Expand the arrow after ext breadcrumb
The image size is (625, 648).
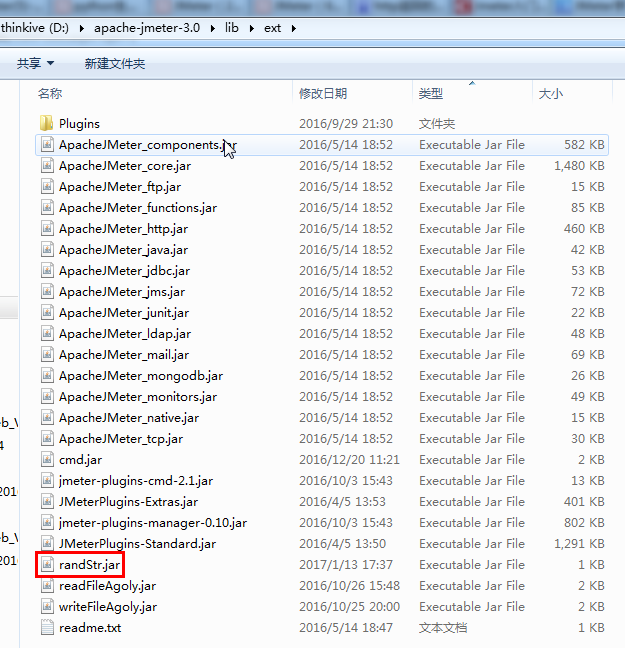(293, 28)
